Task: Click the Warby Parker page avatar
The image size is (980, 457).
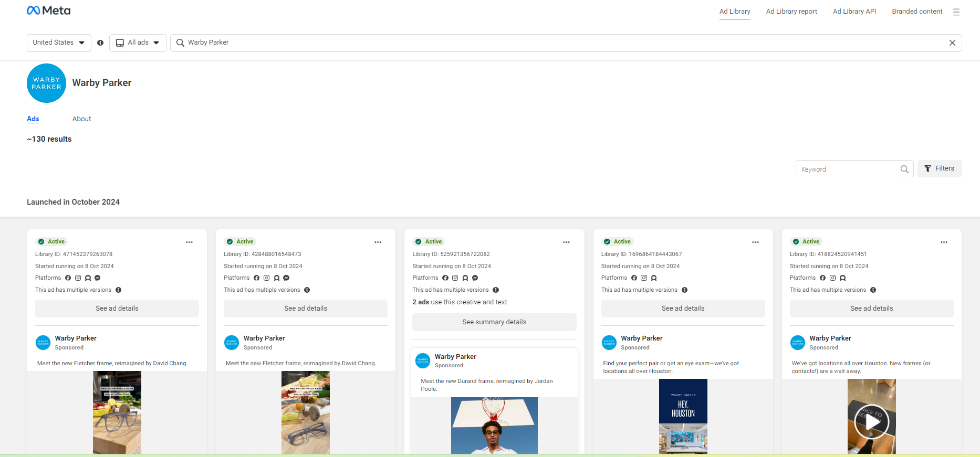Action: 46,83
